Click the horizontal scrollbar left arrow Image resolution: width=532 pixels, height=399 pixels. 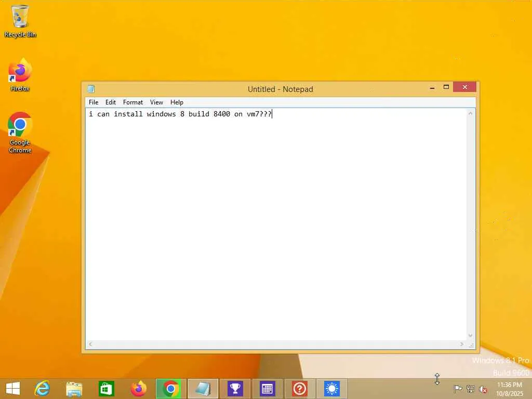[90, 344]
